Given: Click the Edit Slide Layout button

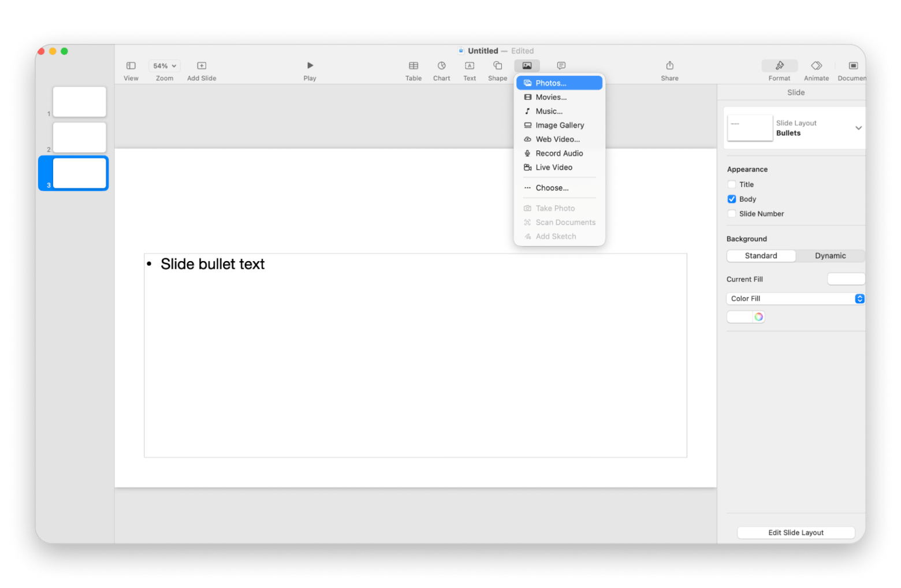Looking at the screenshot, I should tap(796, 533).
